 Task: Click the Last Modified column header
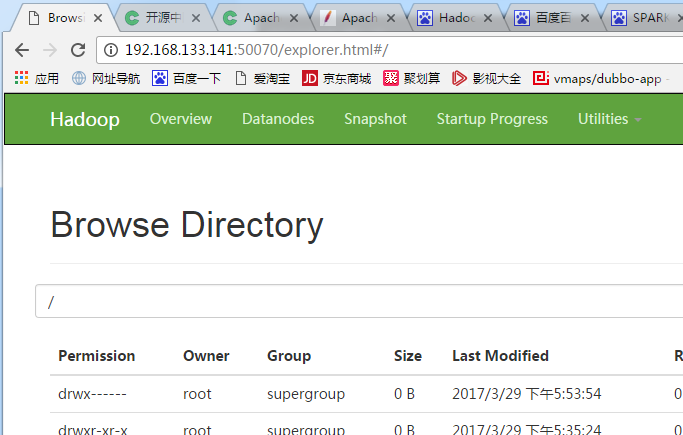(500, 356)
